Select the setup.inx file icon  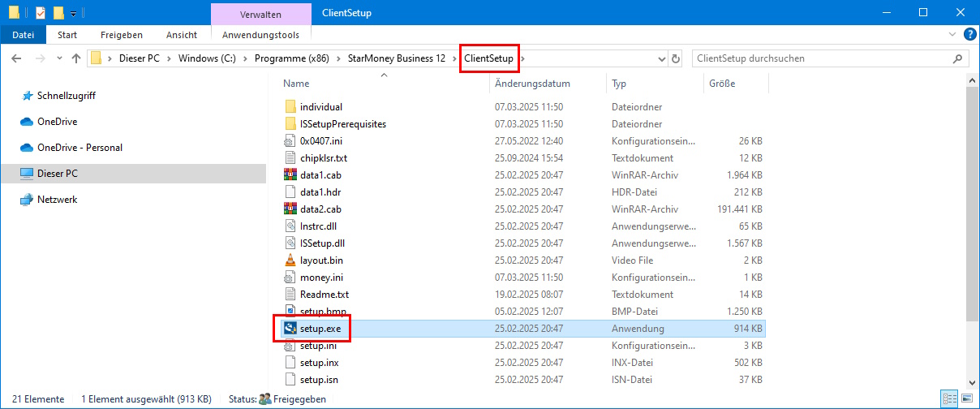click(291, 363)
